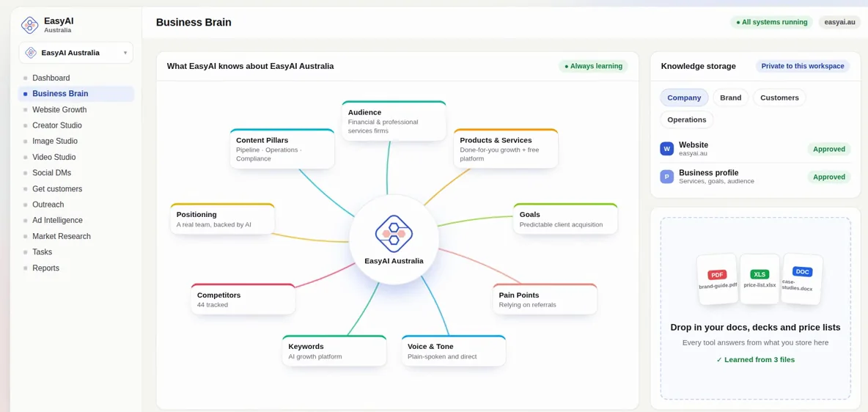The width and height of the screenshot is (868, 412).
Task: Open the Products & Services node card
Action: [x=505, y=148]
